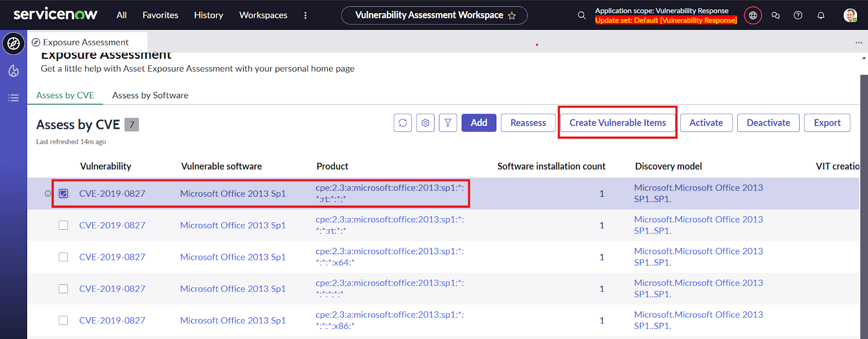The image size is (868, 339).
Task: Click the Update set Default text
Action: click(666, 20)
